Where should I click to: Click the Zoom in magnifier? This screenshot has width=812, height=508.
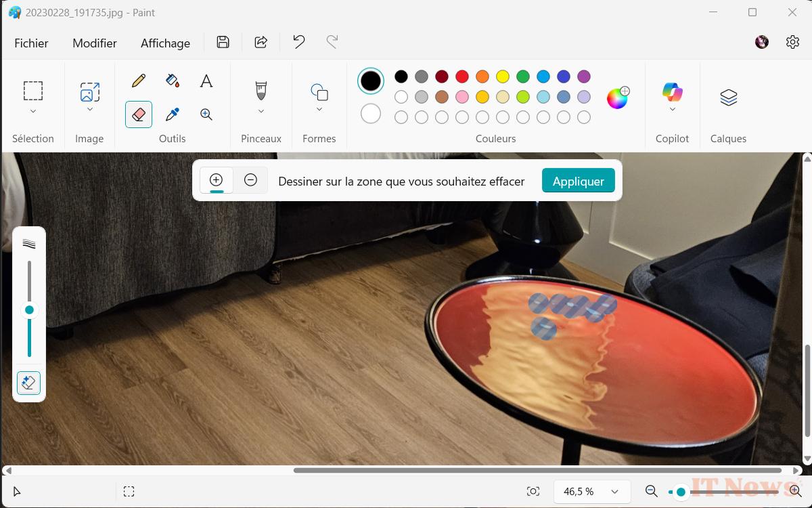click(x=795, y=492)
